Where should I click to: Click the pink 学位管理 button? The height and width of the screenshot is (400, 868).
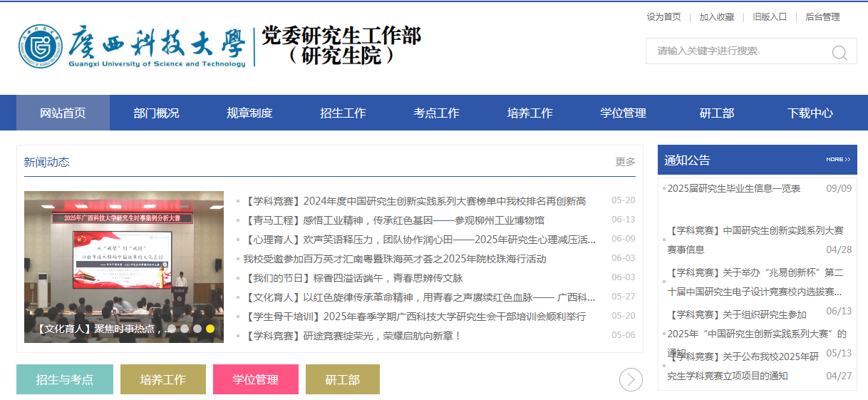(255, 379)
